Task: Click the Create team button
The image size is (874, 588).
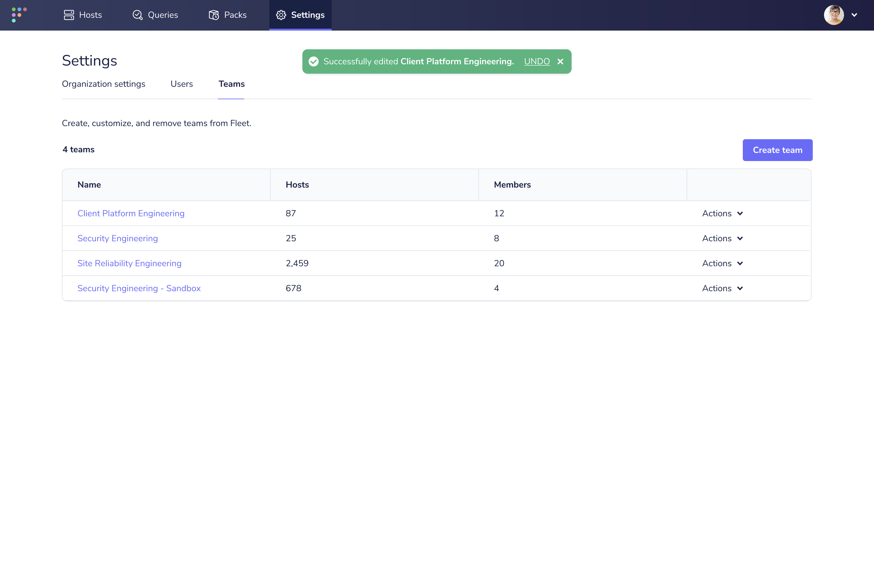Action: 777,149
